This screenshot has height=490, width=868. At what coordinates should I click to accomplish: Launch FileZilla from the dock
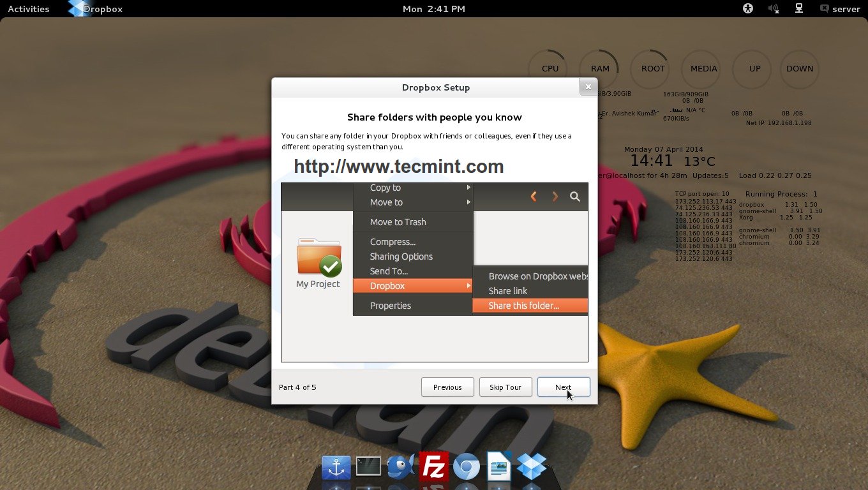433,466
